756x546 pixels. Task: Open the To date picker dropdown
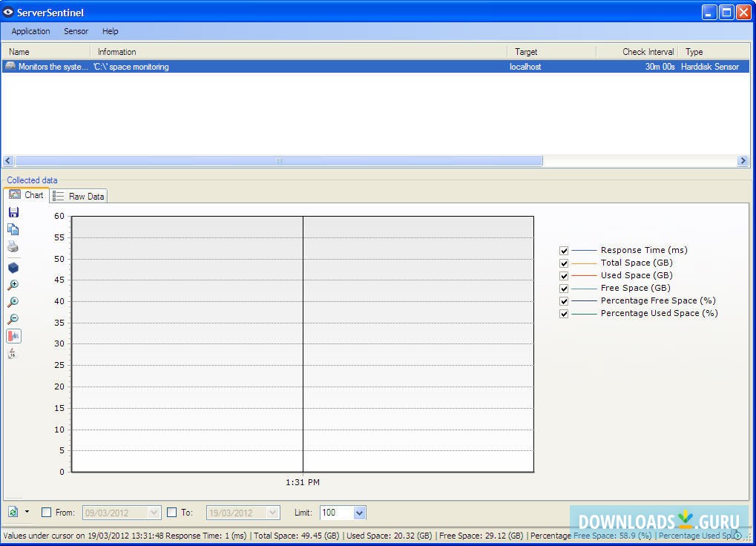273,513
